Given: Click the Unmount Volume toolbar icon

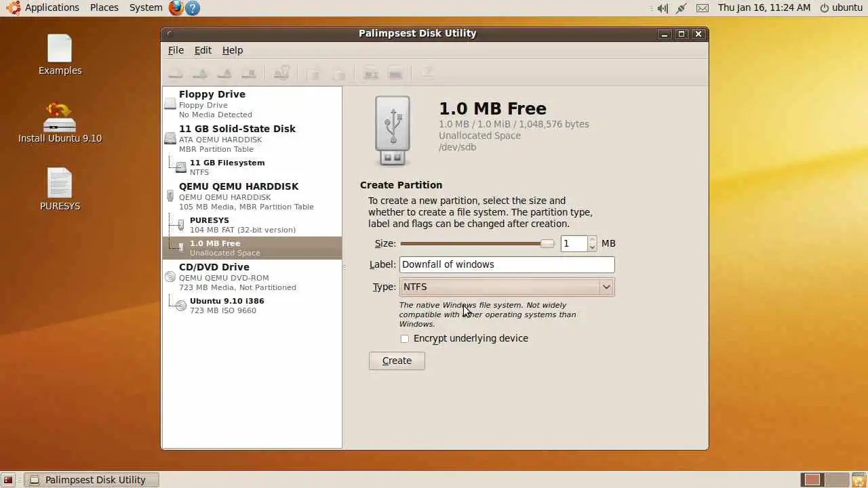Looking at the screenshot, I should pos(200,73).
